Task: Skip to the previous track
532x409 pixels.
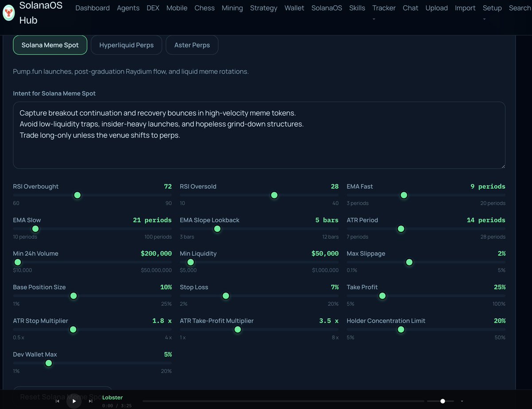Action: [57, 401]
